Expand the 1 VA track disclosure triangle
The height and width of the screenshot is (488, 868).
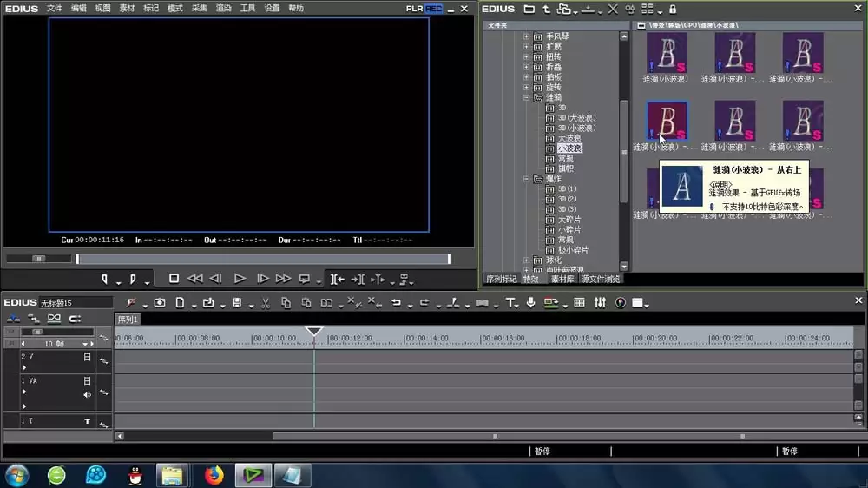[x=24, y=392]
